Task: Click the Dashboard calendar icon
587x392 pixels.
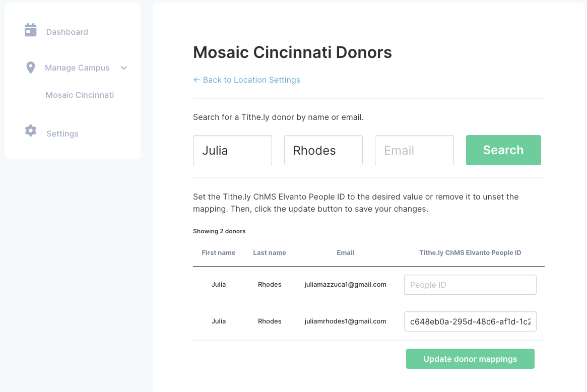Action: coord(30,30)
